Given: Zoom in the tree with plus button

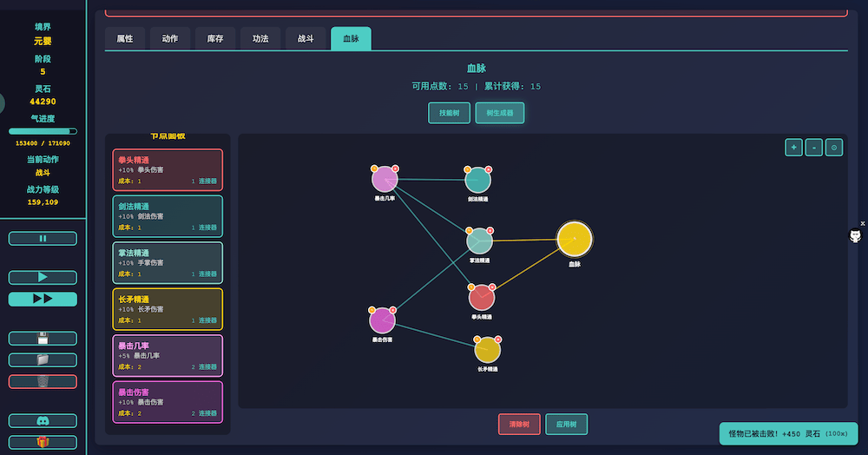Looking at the screenshot, I should [x=793, y=148].
